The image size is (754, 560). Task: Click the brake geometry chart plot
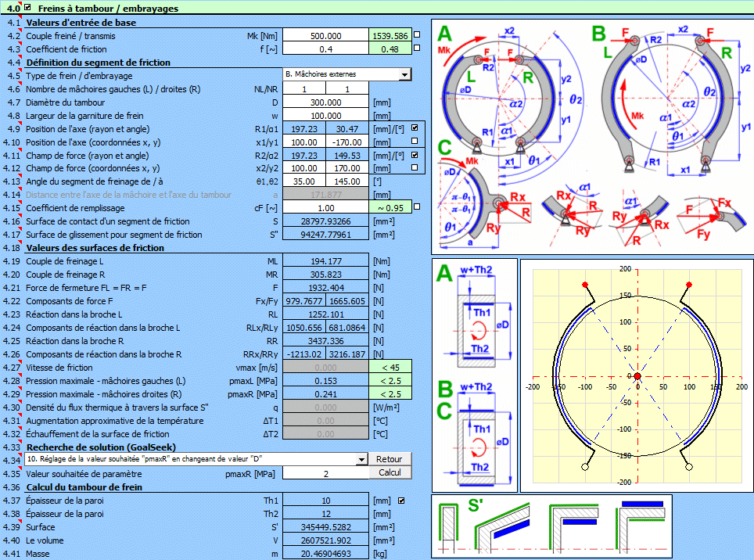(x=637, y=376)
